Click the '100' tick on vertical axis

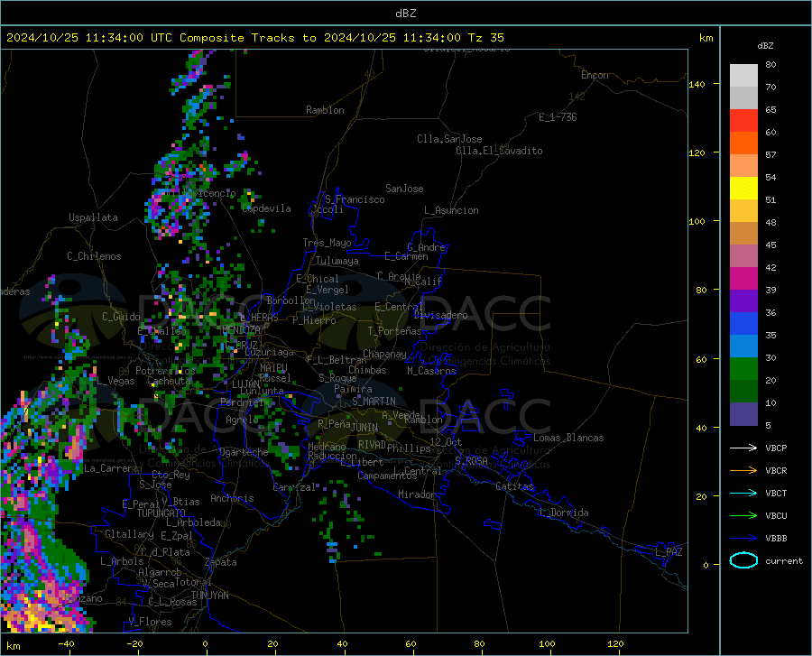pyautogui.click(x=697, y=222)
